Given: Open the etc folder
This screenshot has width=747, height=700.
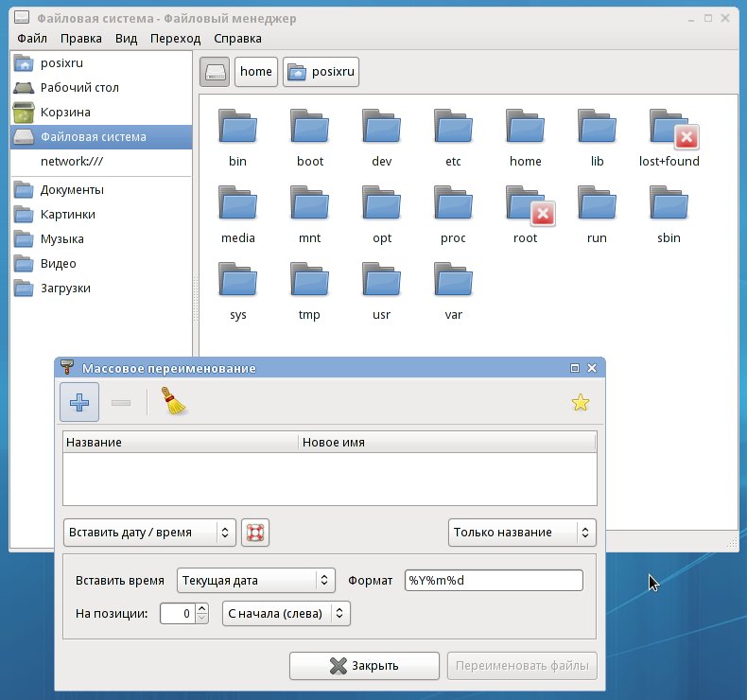Looking at the screenshot, I should pos(453,137).
